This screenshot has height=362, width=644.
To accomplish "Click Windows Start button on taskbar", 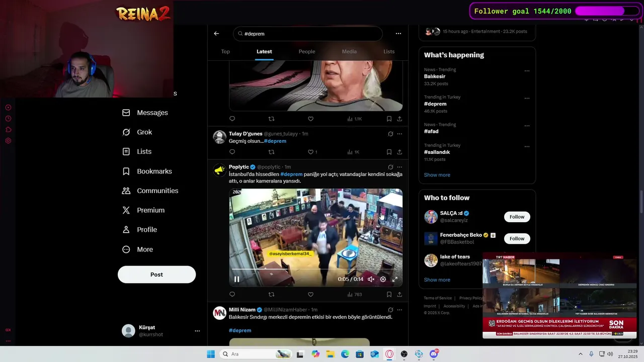I will [x=211, y=354].
